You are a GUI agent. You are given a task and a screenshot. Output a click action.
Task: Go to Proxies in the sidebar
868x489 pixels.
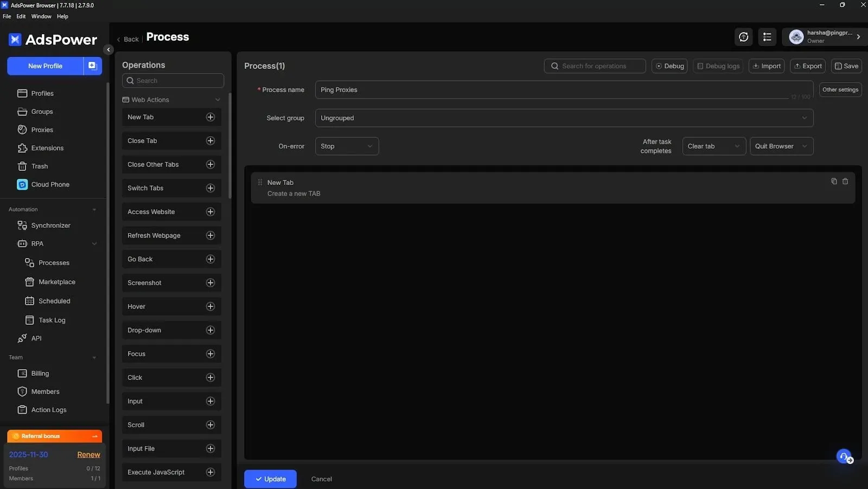point(42,130)
